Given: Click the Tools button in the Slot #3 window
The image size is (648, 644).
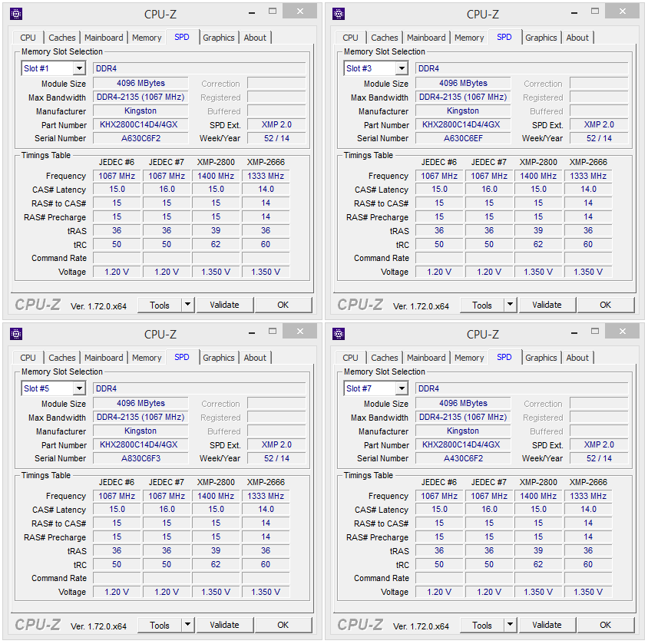Looking at the screenshot, I should [x=482, y=305].
